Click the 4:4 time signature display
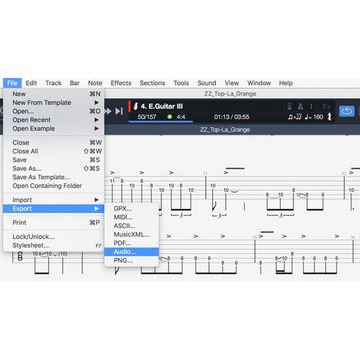Screen dimensions: 360x360 181,117
